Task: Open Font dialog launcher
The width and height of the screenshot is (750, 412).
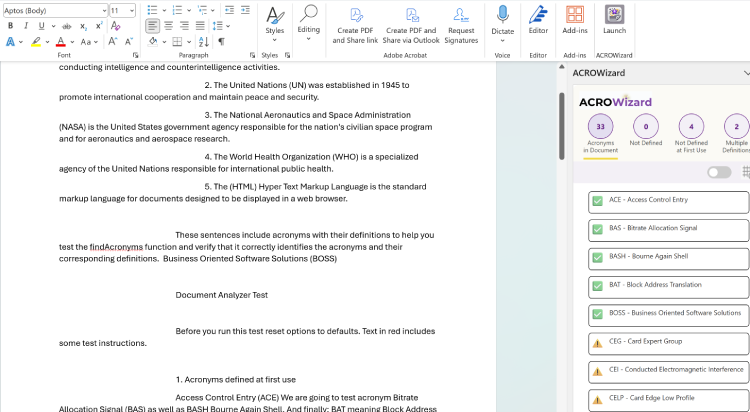Action: click(x=135, y=55)
